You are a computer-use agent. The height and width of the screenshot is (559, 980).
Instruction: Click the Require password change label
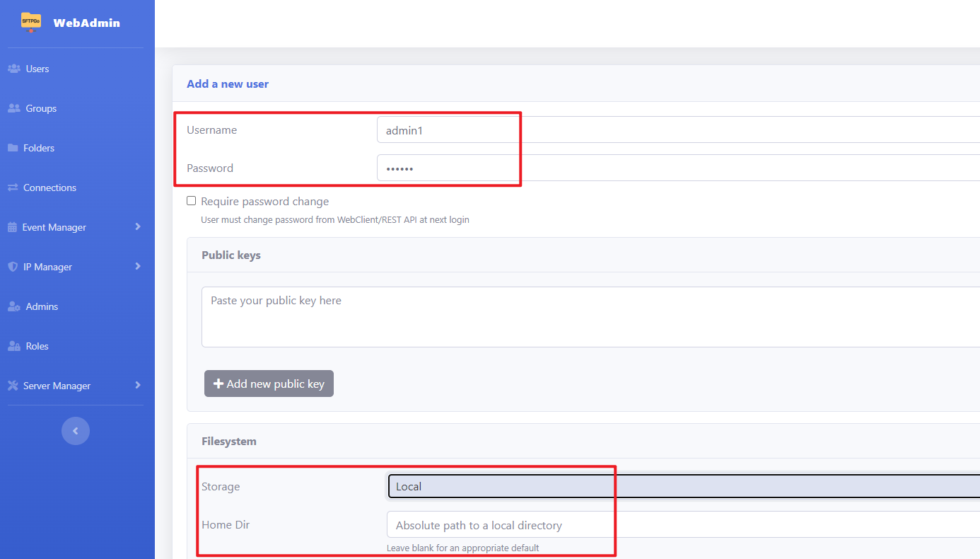265,201
